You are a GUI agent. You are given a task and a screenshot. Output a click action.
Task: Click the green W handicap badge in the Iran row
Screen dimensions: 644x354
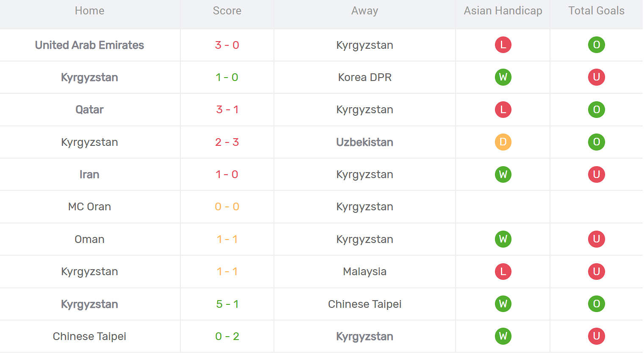(503, 174)
